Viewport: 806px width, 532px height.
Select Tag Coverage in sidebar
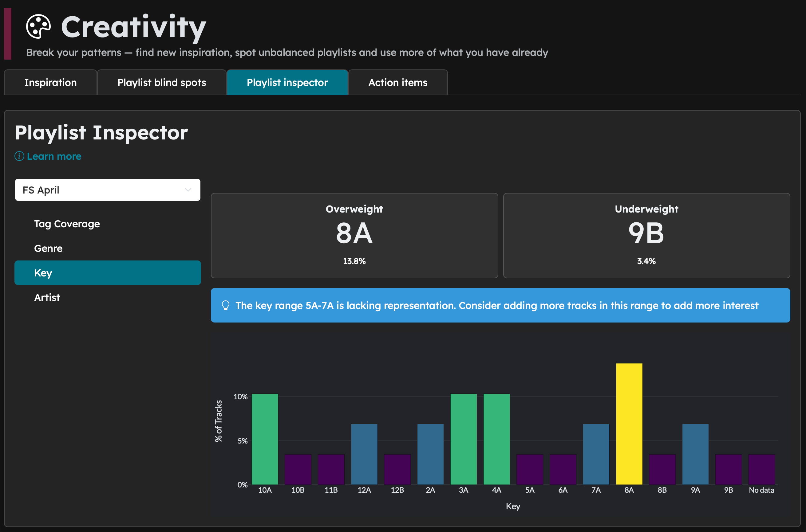click(67, 224)
